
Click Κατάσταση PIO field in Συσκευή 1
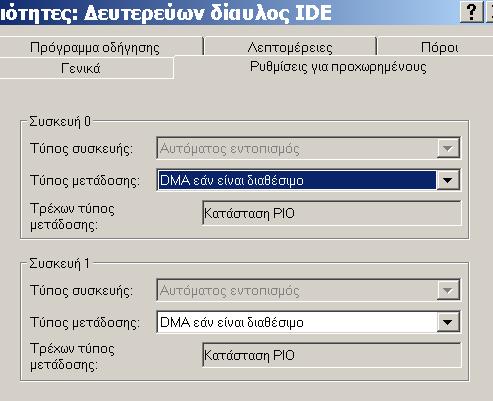pyautogui.click(x=332, y=355)
